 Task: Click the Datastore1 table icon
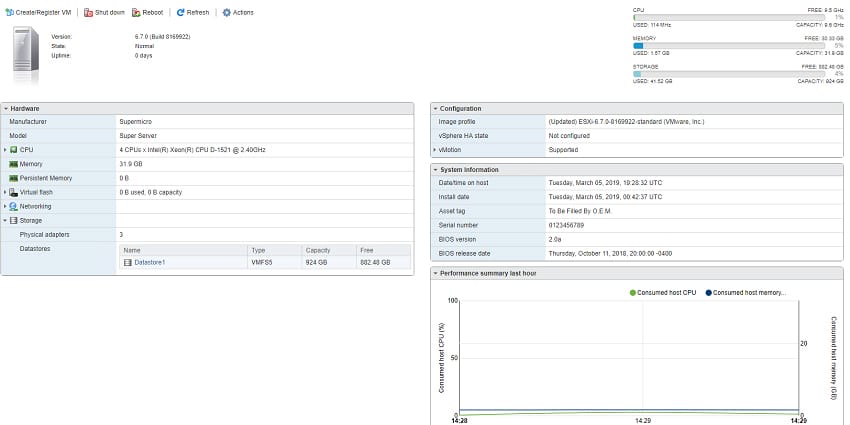(127, 262)
